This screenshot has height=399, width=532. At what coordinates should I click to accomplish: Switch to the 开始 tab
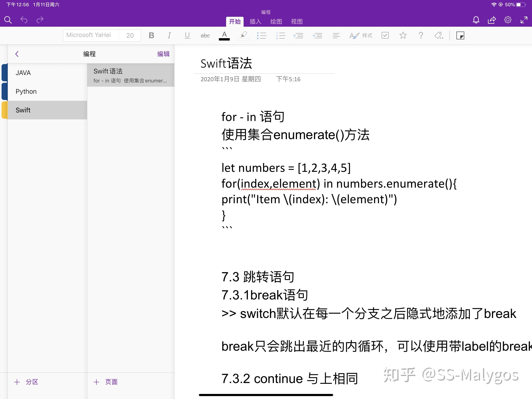235,22
